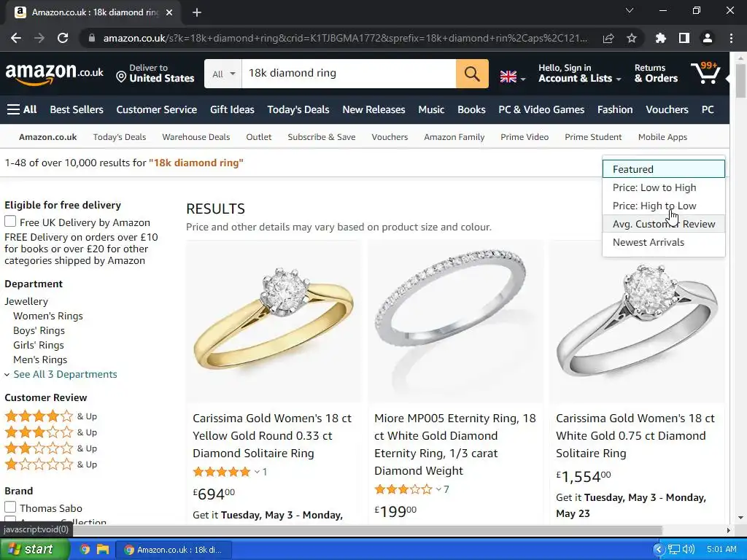Click the network icon in system tray
Viewport: 747px width, 560px height.
pos(673,550)
